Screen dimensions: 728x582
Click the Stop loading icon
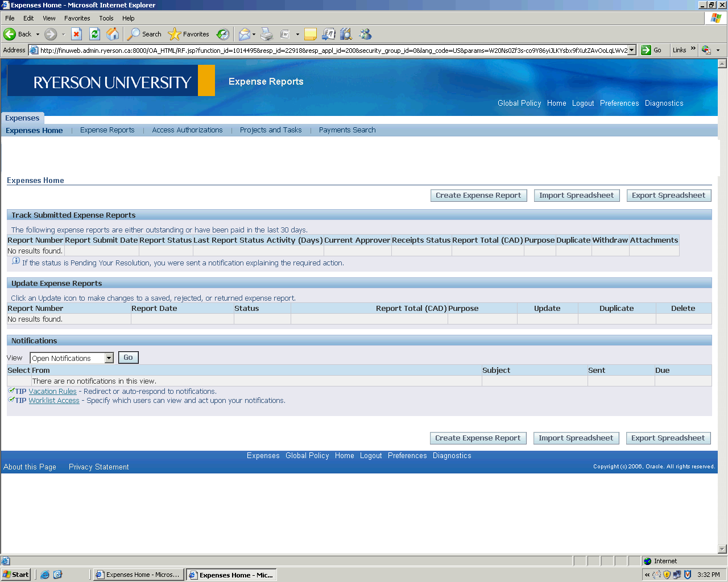click(76, 34)
